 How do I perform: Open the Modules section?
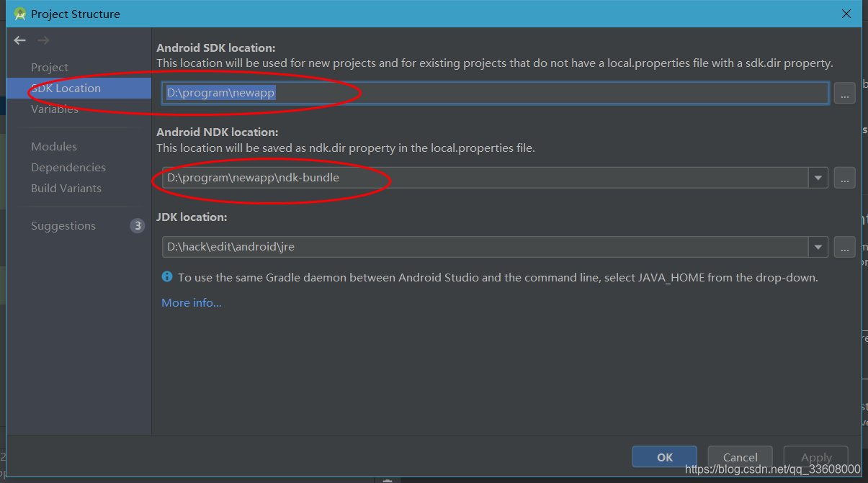tap(54, 146)
